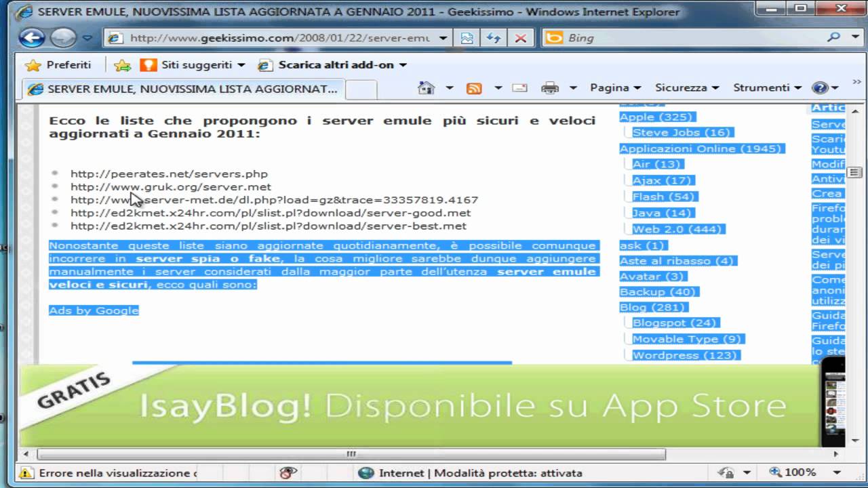The width and height of the screenshot is (868, 488).
Task: Click the horizontal scrollbar thumb
Action: click(x=351, y=454)
